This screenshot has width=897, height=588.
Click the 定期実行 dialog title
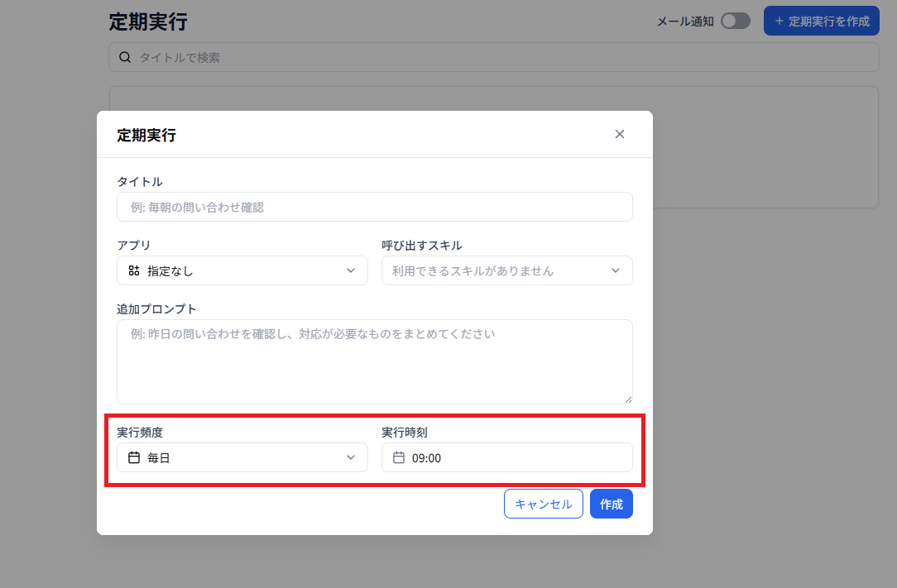(146, 135)
